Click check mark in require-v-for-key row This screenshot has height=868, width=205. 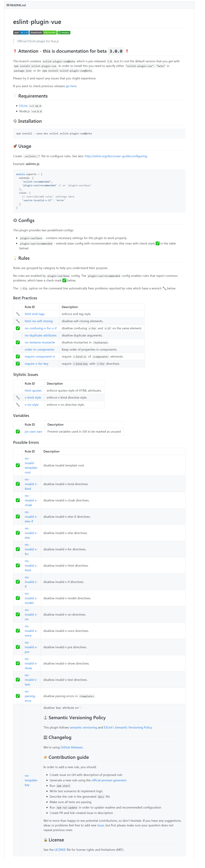18,364
